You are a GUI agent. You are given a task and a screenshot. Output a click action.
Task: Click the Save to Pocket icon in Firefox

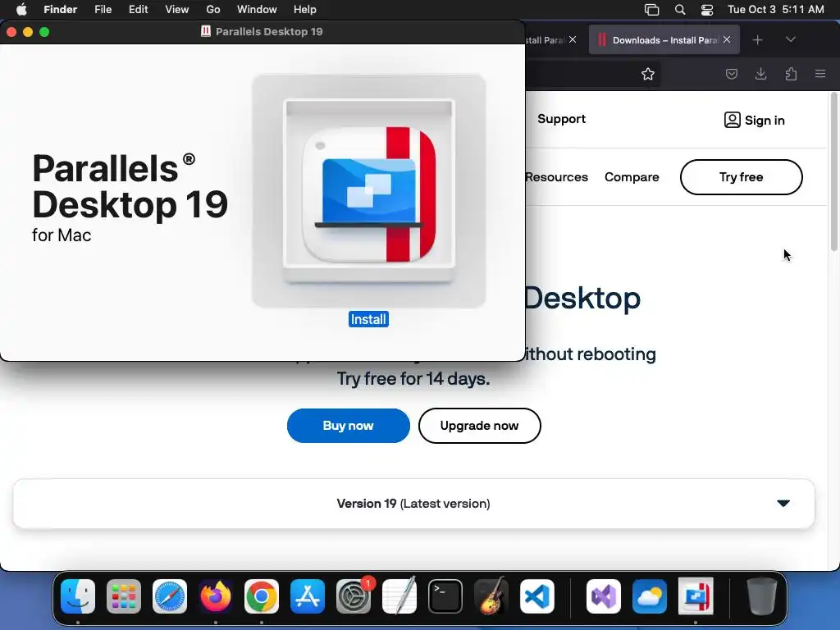point(731,74)
